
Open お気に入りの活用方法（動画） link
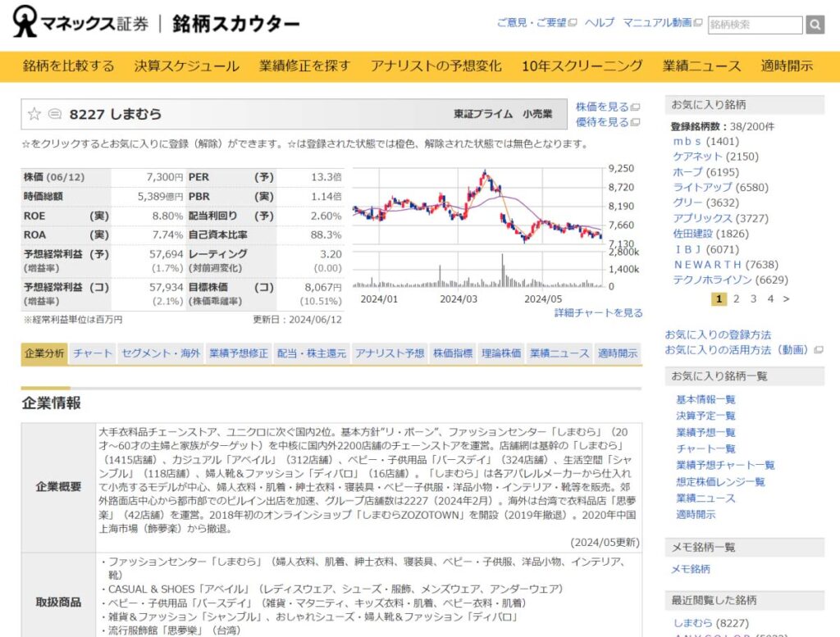pos(738,350)
